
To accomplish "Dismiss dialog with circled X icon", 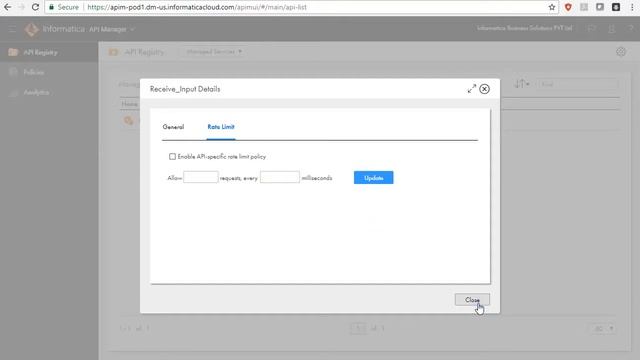I will tap(484, 89).
